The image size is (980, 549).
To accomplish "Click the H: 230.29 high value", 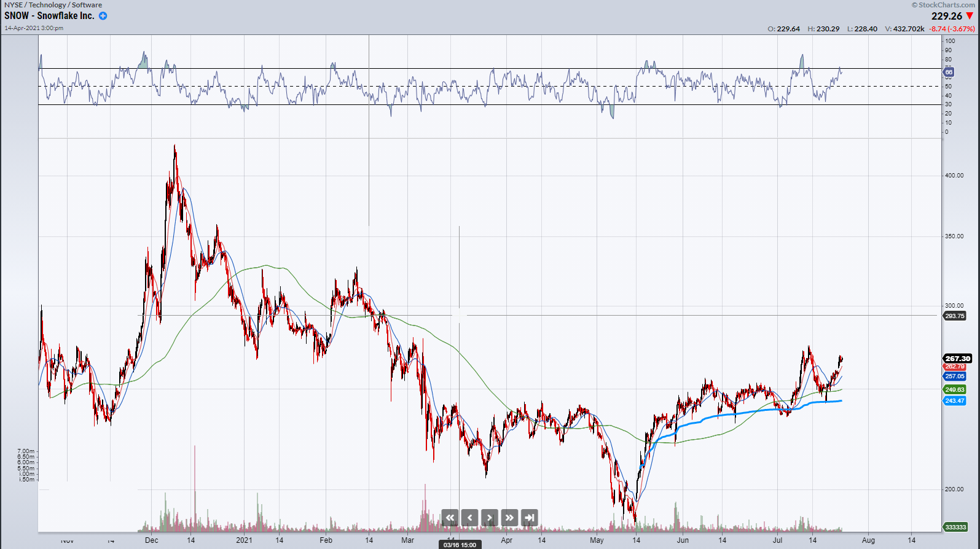I will click(x=823, y=29).
